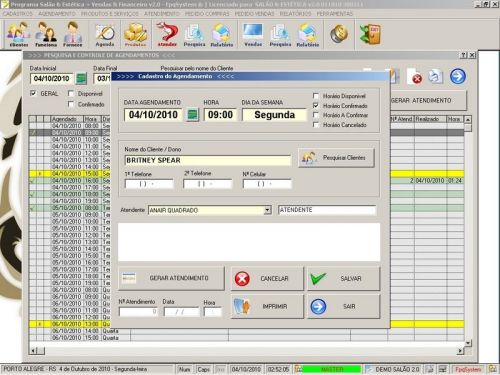Open Pesquisa icon next to Atender
This screenshot has width=500, height=375.
point(194,35)
